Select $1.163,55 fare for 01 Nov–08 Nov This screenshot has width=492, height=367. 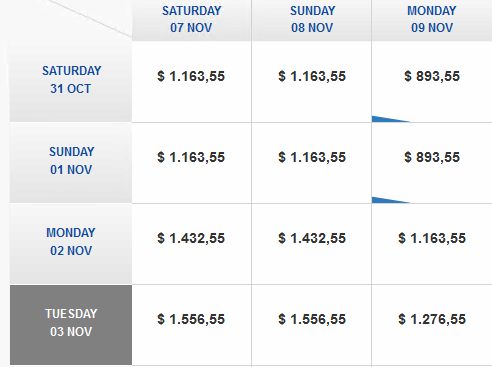click(x=312, y=157)
